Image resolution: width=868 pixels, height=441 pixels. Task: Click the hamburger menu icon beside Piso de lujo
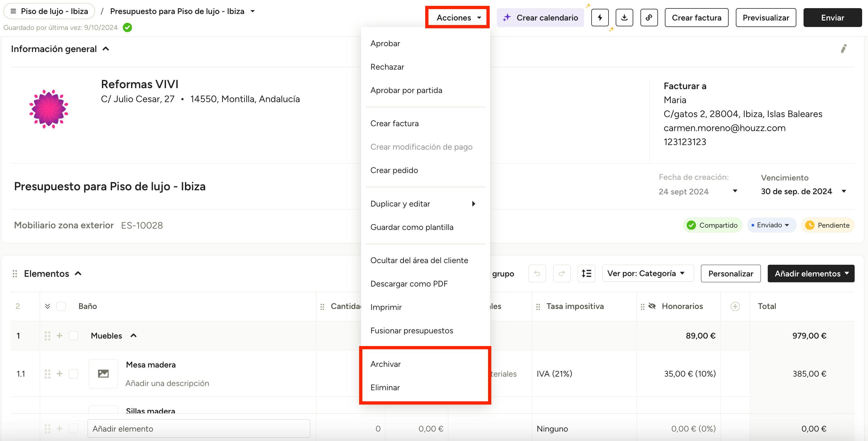[x=13, y=11]
